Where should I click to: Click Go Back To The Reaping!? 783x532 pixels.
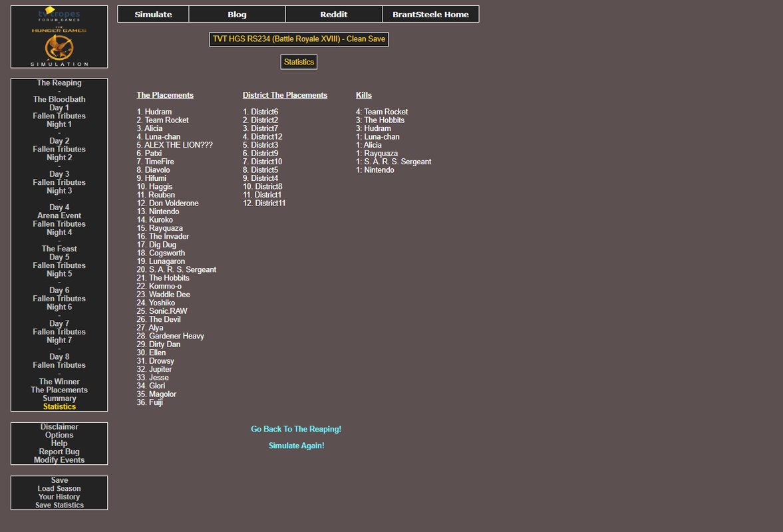(x=296, y=429)
